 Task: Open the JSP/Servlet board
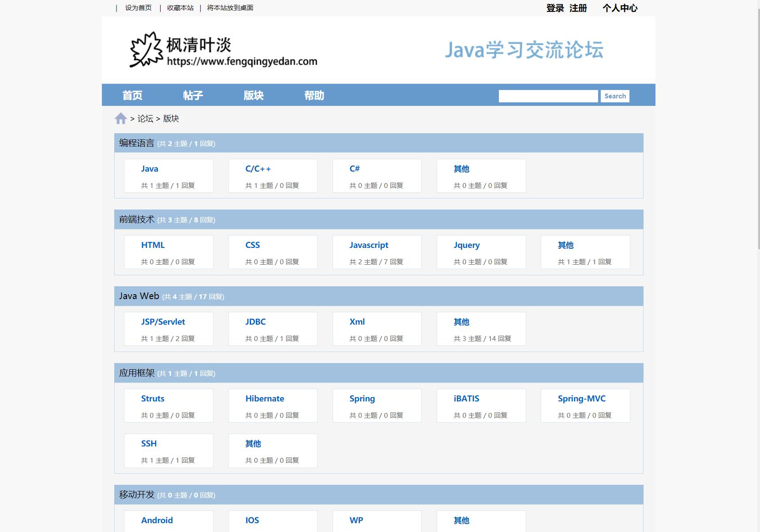pos(163,322)
